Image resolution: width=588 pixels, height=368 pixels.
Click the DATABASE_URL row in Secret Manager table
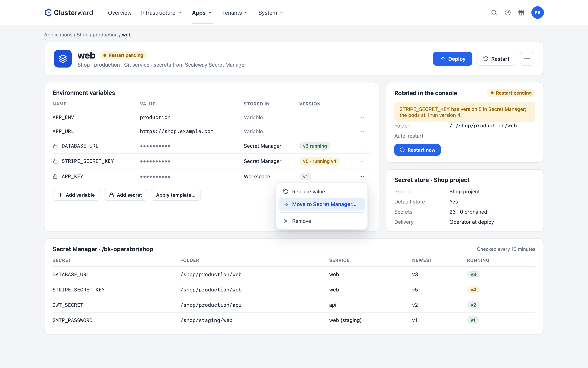point(294,274)
